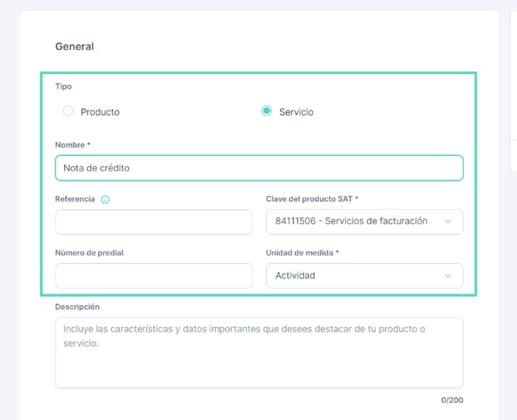Click the 'General' section heading
517x420 pixels.
click(x=75, y=46)
